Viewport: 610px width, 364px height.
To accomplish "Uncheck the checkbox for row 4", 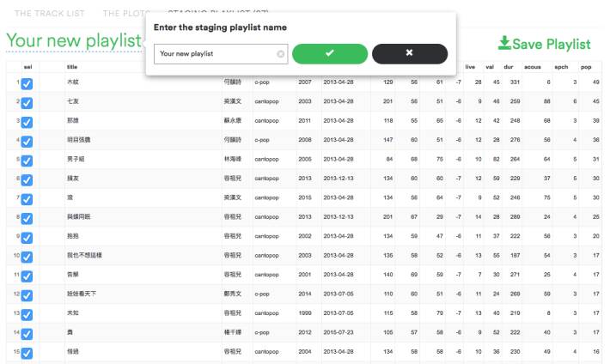I will click(27, 142).
